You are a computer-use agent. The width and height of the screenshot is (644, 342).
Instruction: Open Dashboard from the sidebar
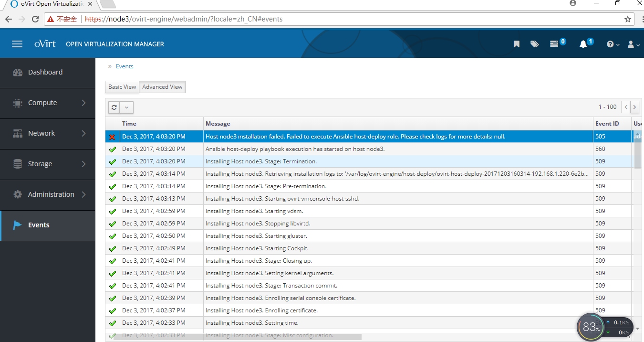click(x=45, y=72)
